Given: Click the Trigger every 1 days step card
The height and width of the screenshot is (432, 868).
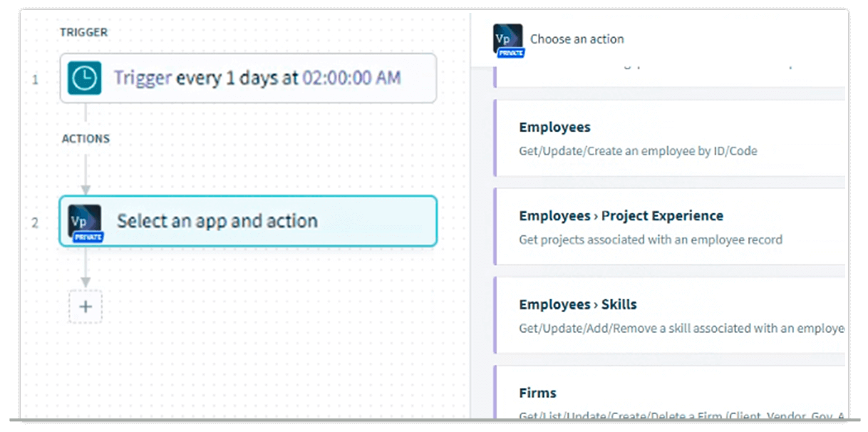Looking at the screenshot, I should pos(247,79).
